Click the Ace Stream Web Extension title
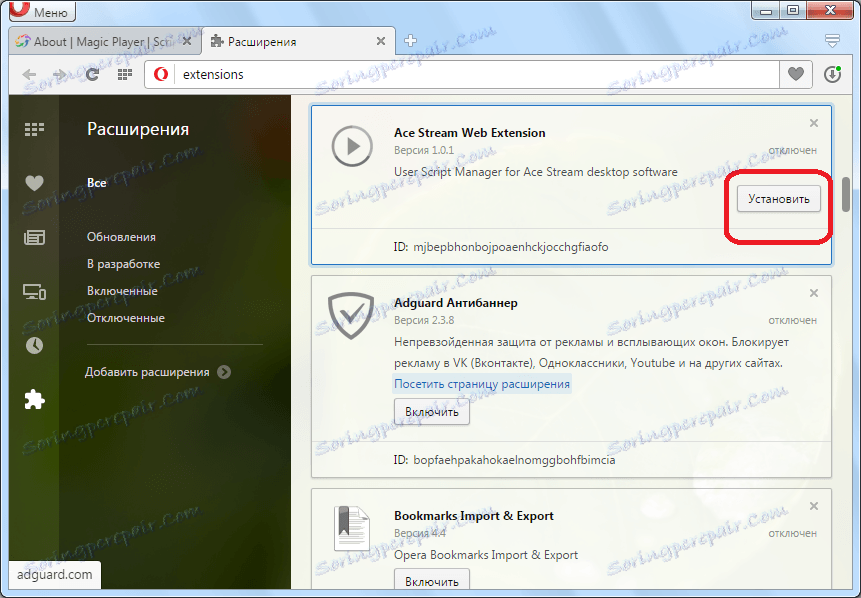 pyautogui.click(x=469, y=133)
